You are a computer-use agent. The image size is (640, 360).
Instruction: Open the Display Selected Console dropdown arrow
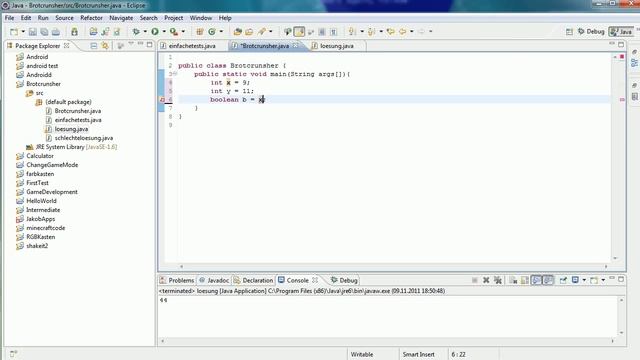pos(584,280)
